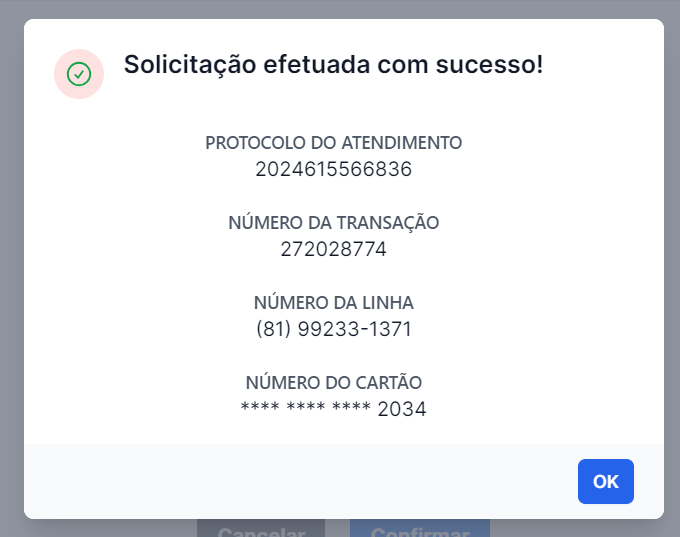Click the masked asterisks of the card number
This screenshot has width=680, height=537.
point(306,407)
